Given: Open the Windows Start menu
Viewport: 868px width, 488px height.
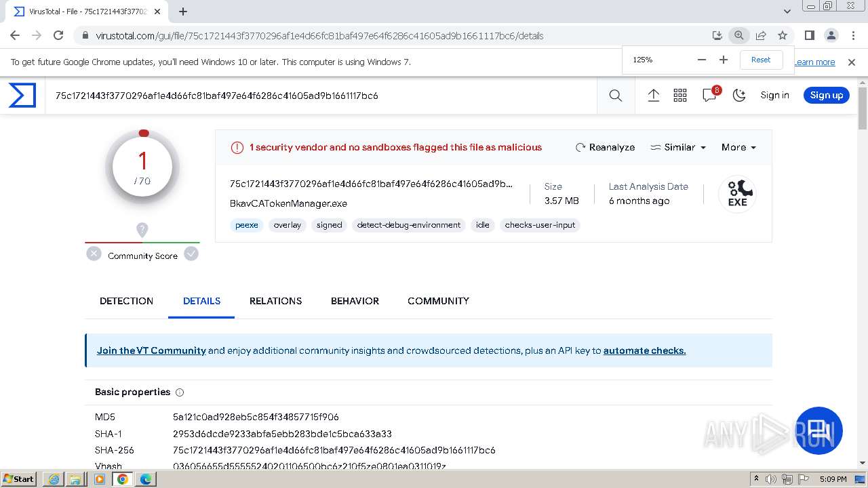Looking at the screenshot, I should point(19,479).
